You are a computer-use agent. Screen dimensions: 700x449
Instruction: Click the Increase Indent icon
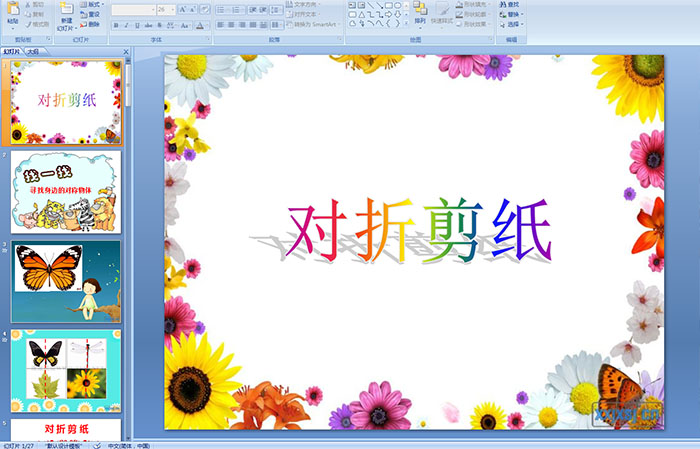click(264, 9)
